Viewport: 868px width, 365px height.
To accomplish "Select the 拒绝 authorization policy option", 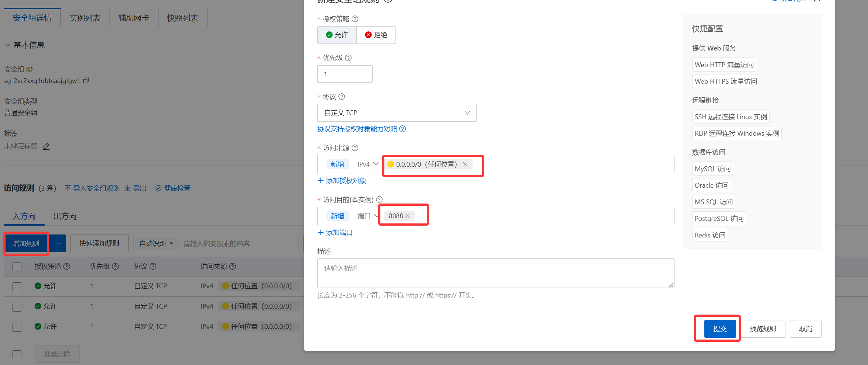I will [x=376, y=35].
